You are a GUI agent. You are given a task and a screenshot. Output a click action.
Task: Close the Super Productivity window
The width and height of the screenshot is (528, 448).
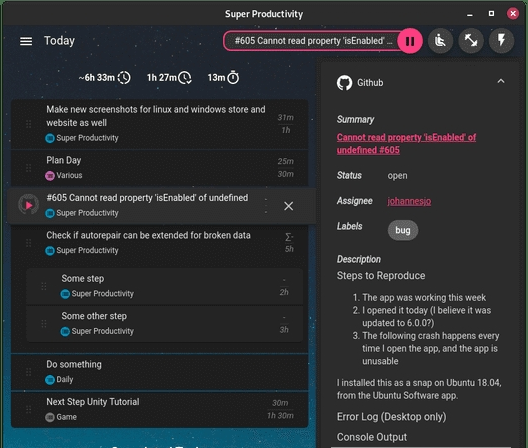513,13
